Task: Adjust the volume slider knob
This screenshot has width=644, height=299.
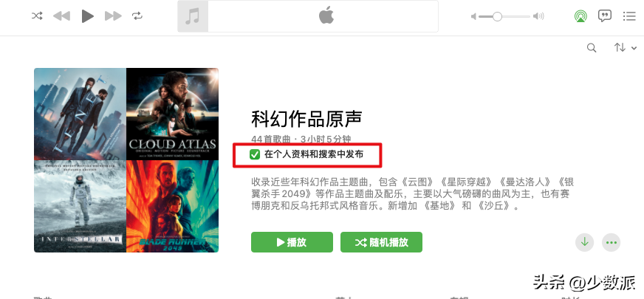Action: pyautogui.click(x=497, y=16)
